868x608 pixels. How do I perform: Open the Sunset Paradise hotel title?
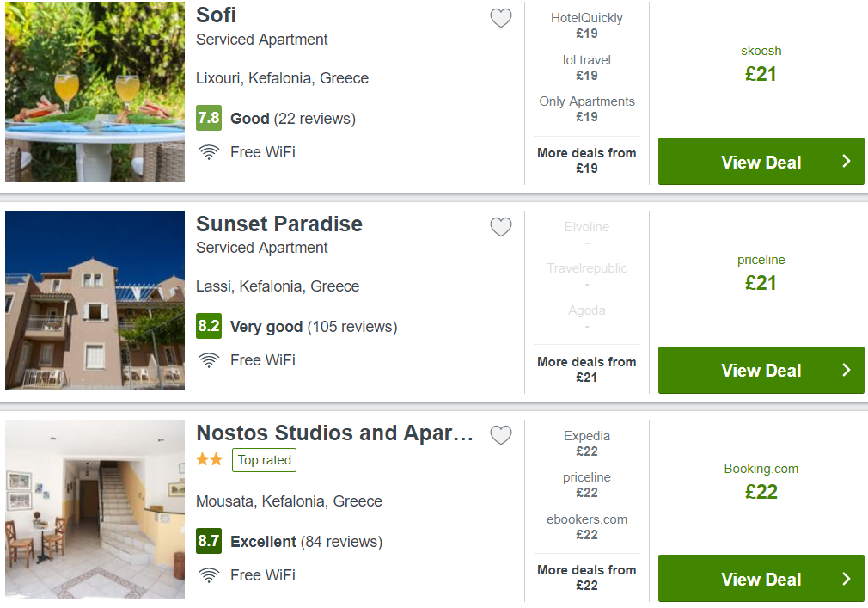click(x=279, y=224)
